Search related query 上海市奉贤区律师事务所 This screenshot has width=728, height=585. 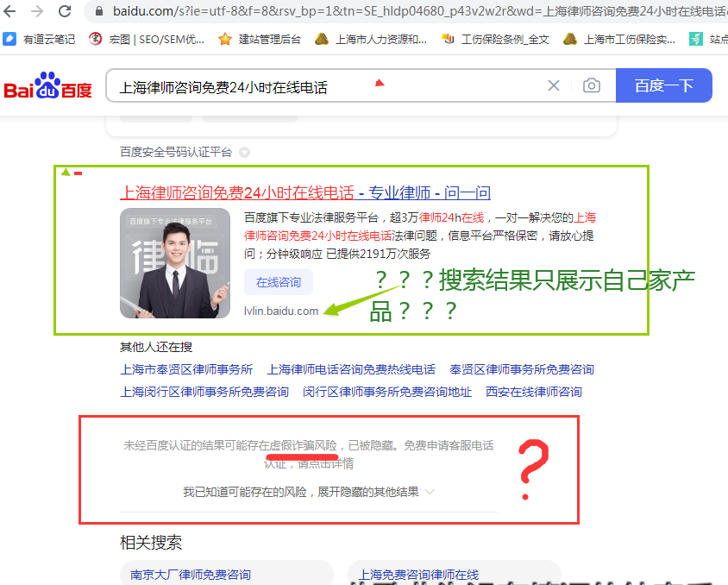[186, 369]
